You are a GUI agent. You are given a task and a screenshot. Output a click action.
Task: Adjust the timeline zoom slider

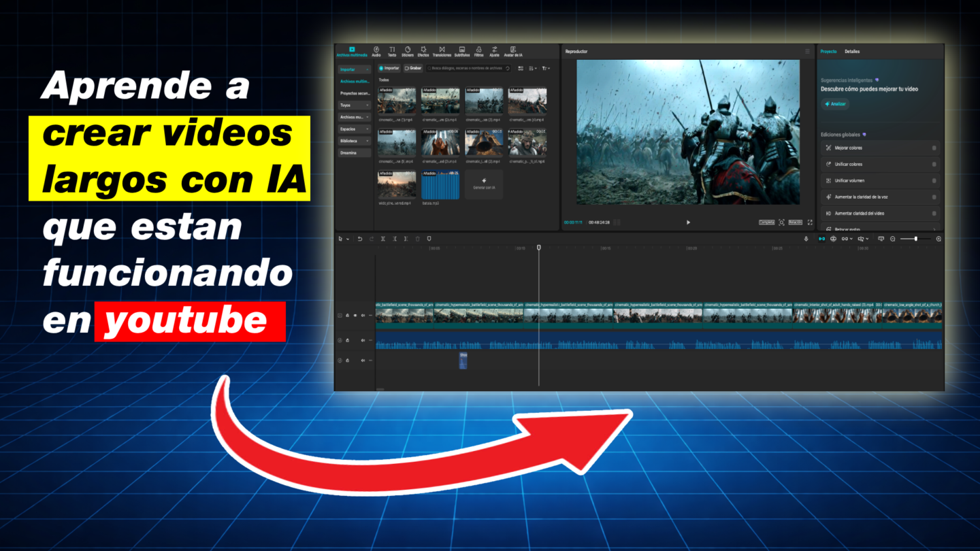click(916, 239)
